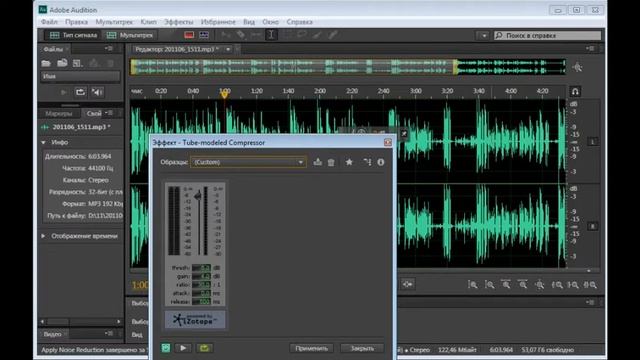Collapse the Инфо section
Viewport: 640px width, 360px height.
pos(44,142)
